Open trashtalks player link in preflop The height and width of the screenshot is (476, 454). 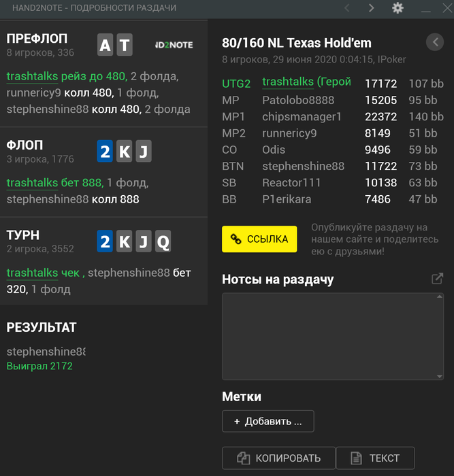pyautogui.click(x=32, y=76)
